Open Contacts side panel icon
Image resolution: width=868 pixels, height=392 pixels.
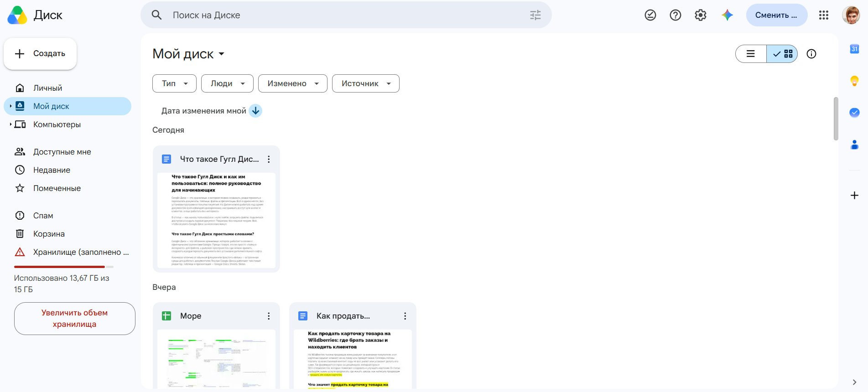pos(855,144)
